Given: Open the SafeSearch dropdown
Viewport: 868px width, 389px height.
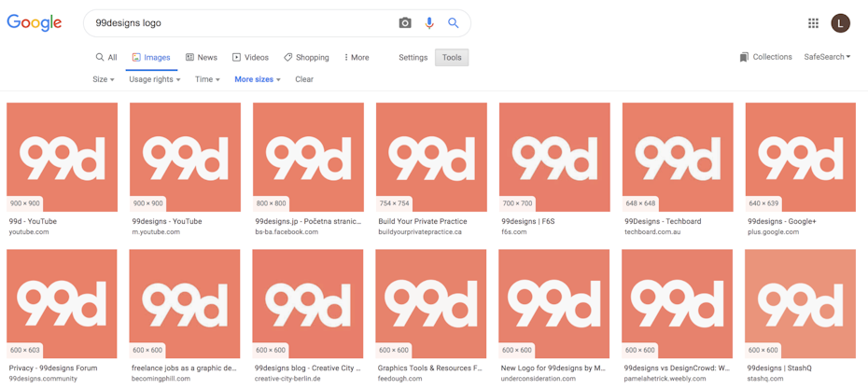Looking at the screenshot, I should tap(827, 57).
